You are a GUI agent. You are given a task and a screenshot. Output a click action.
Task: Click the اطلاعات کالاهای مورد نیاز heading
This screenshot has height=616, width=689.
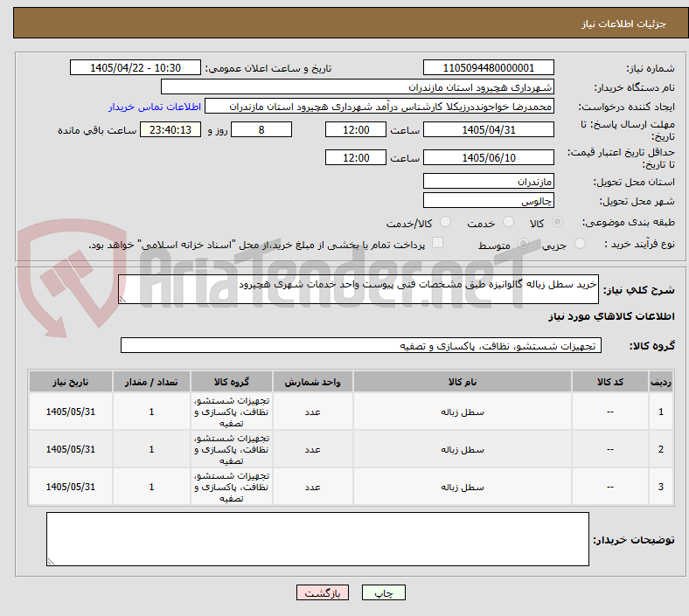pos(611,316)
